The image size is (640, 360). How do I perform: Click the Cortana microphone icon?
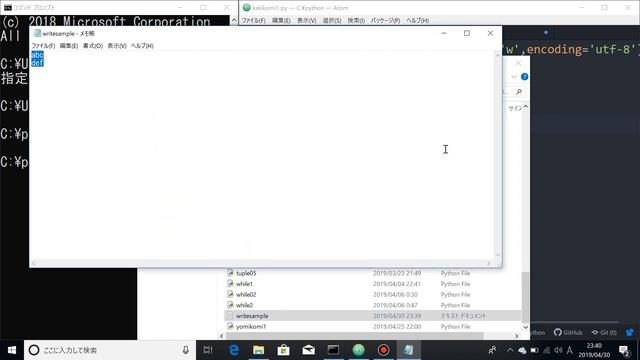click(186, 350)
